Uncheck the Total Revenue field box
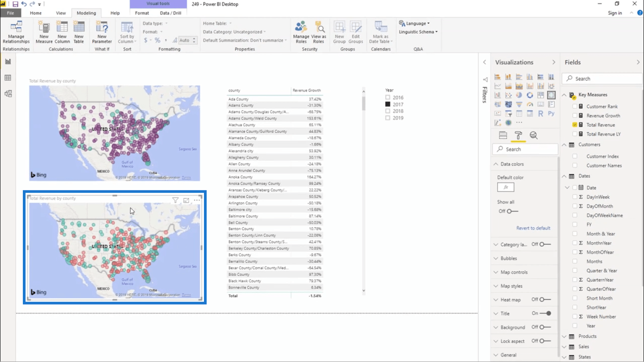Viewport: 644px width, 362px height. (x=575, y=125)
